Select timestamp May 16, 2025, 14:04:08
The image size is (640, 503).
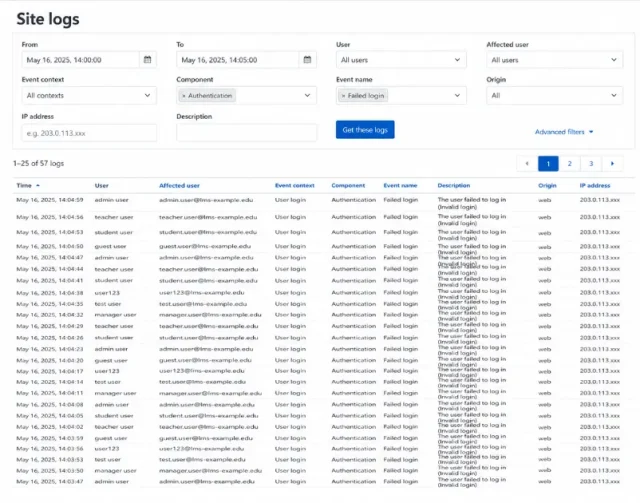coord(49,405)
